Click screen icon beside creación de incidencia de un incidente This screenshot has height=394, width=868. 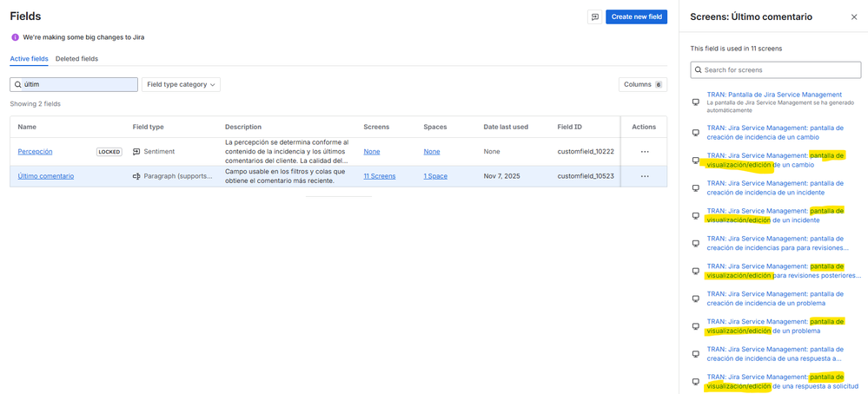tap(696, 187)
